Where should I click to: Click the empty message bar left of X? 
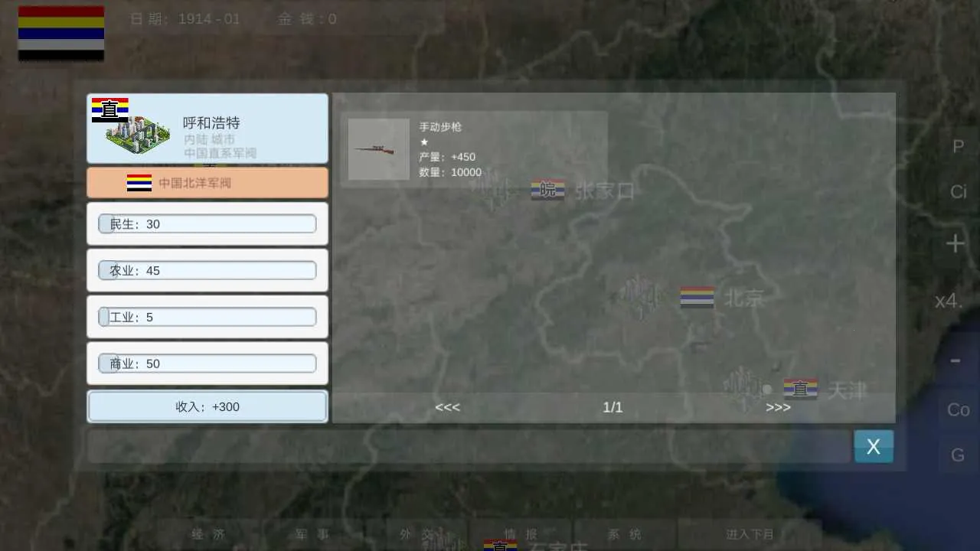click(469, 446)
